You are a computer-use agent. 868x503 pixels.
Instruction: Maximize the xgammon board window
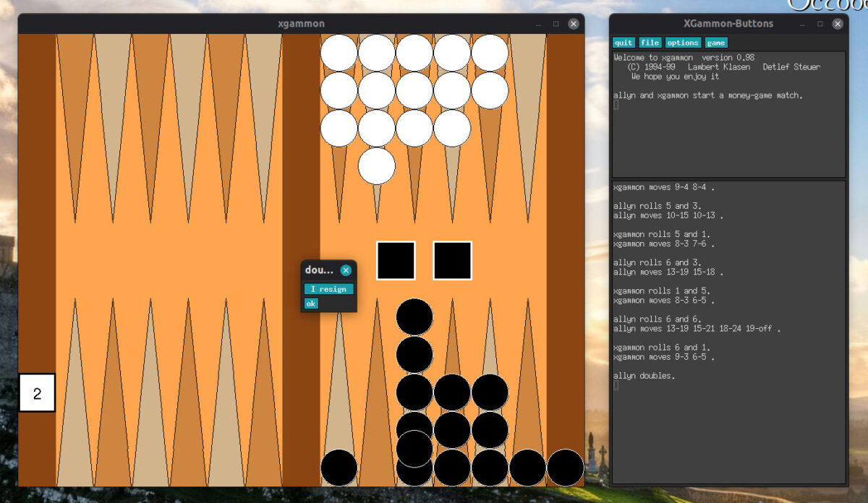tap(556, 24)
